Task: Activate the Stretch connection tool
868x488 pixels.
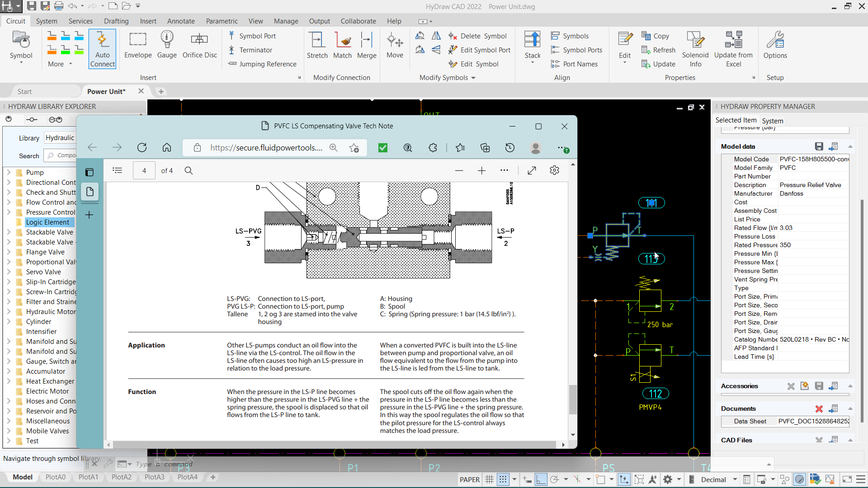Action: click(x=317, y=45)
